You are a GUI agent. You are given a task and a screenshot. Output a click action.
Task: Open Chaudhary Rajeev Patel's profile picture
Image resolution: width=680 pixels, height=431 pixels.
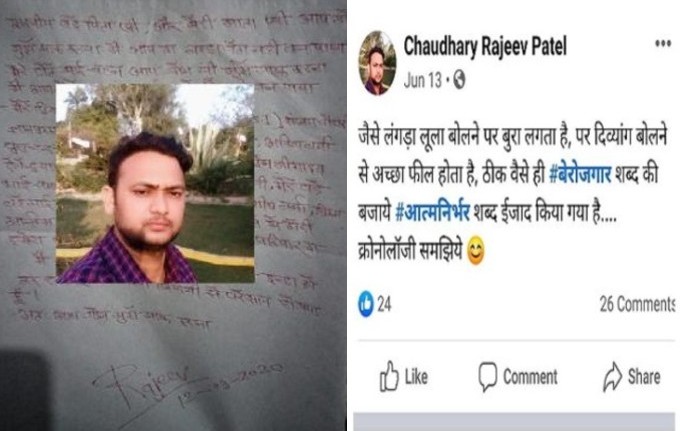[x=377, y=63]
